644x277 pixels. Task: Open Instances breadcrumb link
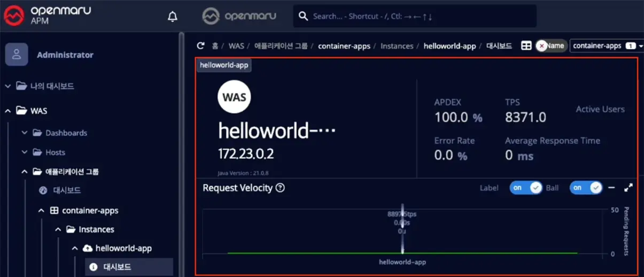[x=397, y=46]
